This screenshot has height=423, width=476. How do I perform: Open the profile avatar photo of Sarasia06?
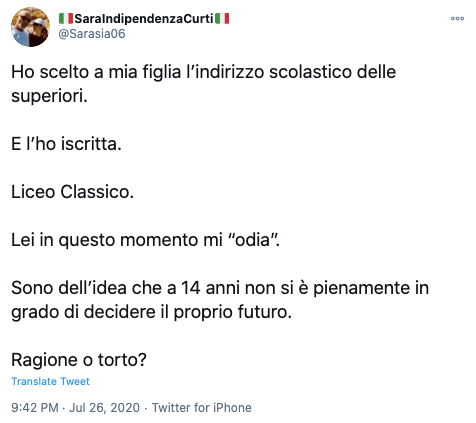pos(30,27)
